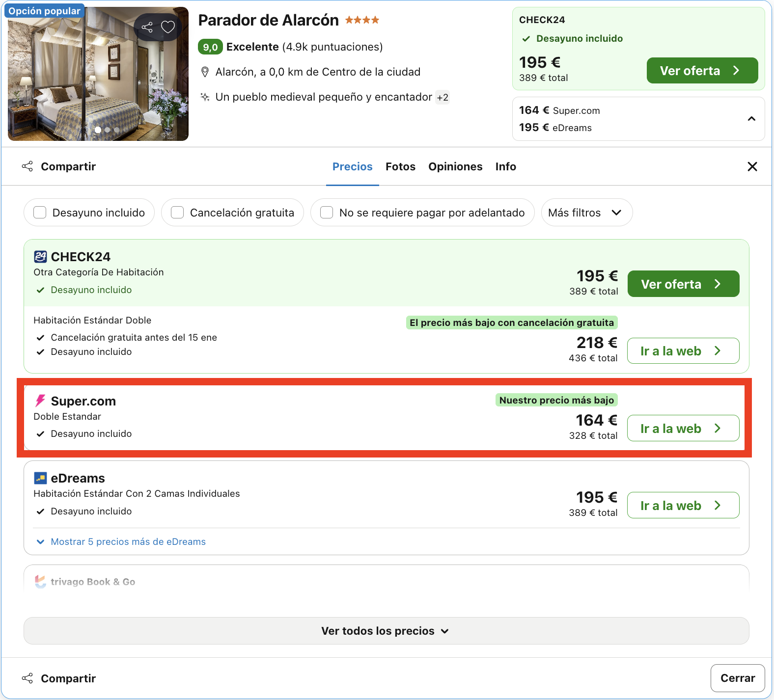The height and width of the screenshot is (700, 774).
Task: Click the share icon beside the top Compartir
Action: [28, 166]
